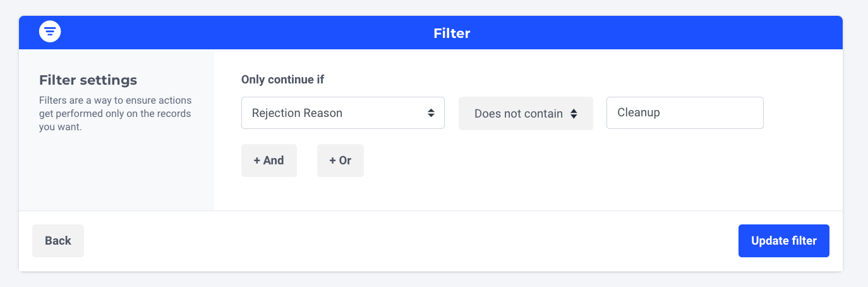
Task: Click the filters description paragraph text
Action: tap(115, 114)
